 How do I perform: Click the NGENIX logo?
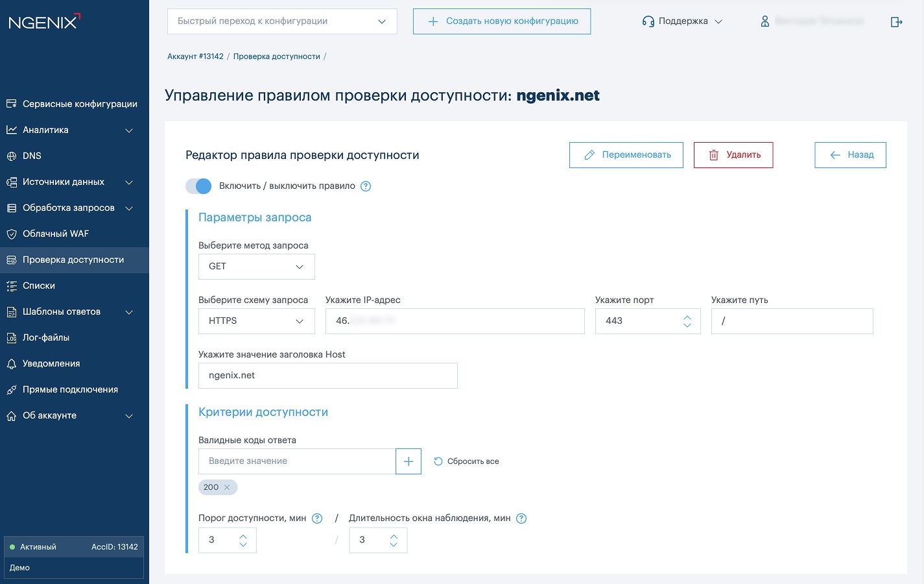pyautogui.click(x=44, y=21)
